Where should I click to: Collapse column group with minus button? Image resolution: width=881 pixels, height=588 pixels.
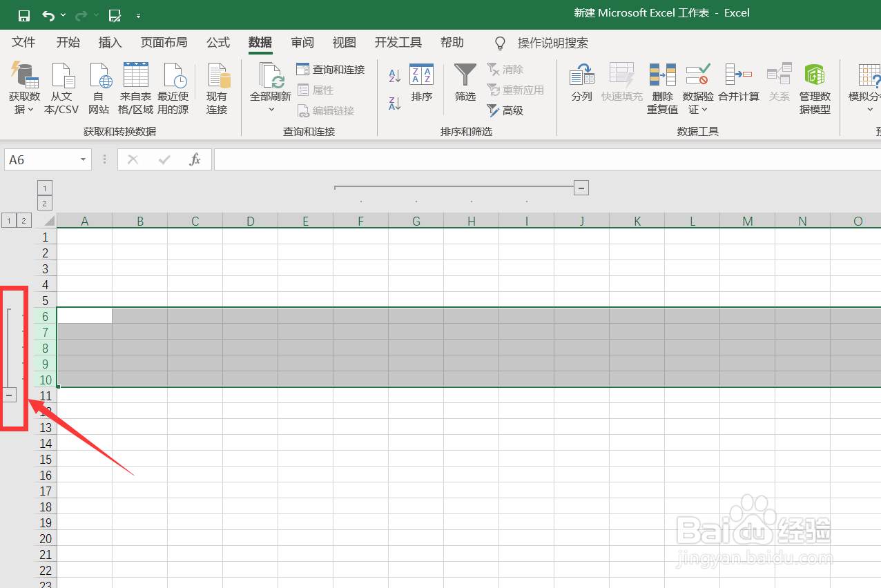[581, 187]
